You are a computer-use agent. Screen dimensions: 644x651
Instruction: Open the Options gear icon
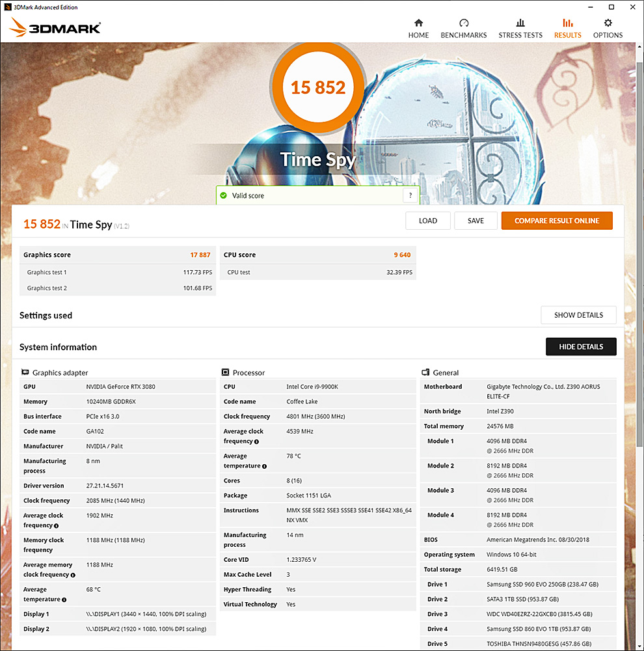pos(608,22)
